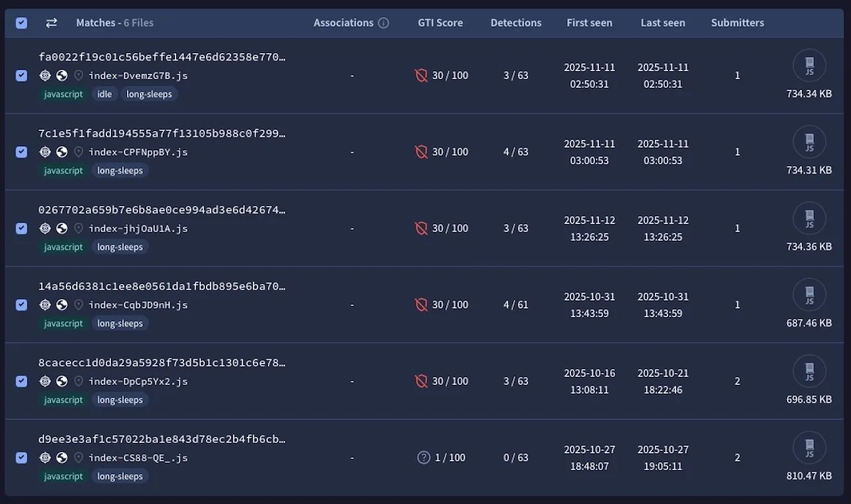This screenshot has height=504, width=851.
Task: Click the idle tag under index-DvemzG7B.js
Action: click(104, 94)
